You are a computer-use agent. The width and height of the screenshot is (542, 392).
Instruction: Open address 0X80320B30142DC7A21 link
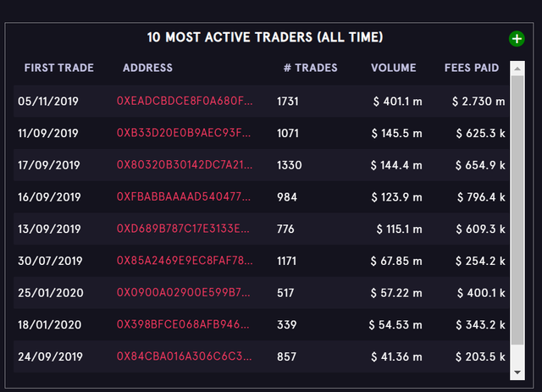pyautogui.click(x=185, y=165)
